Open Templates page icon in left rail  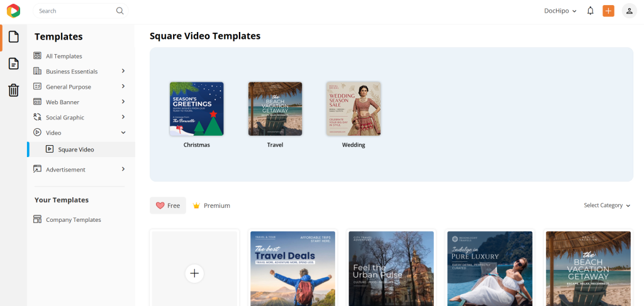click(x=14, y=37)
